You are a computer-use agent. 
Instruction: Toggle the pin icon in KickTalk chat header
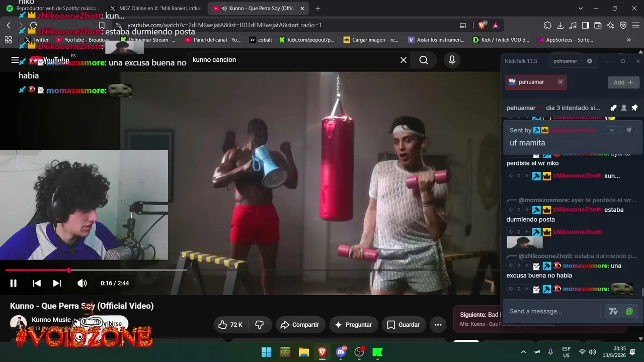pyautogui.click(x=634, y=108)
